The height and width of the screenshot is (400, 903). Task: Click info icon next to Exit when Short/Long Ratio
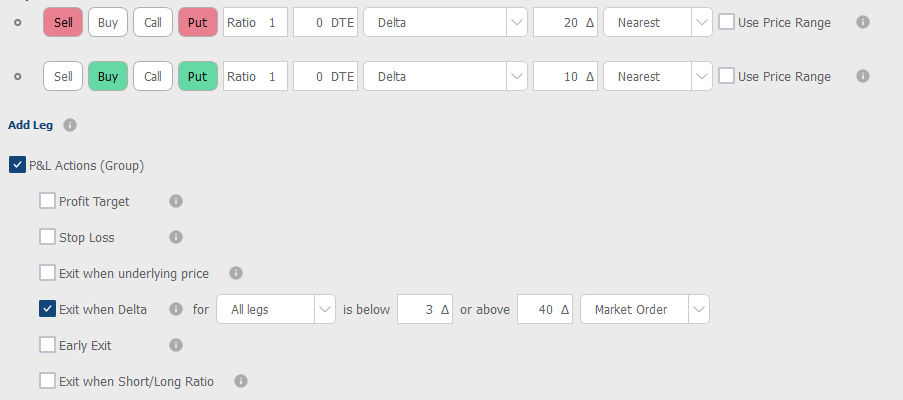click(241, 381)
